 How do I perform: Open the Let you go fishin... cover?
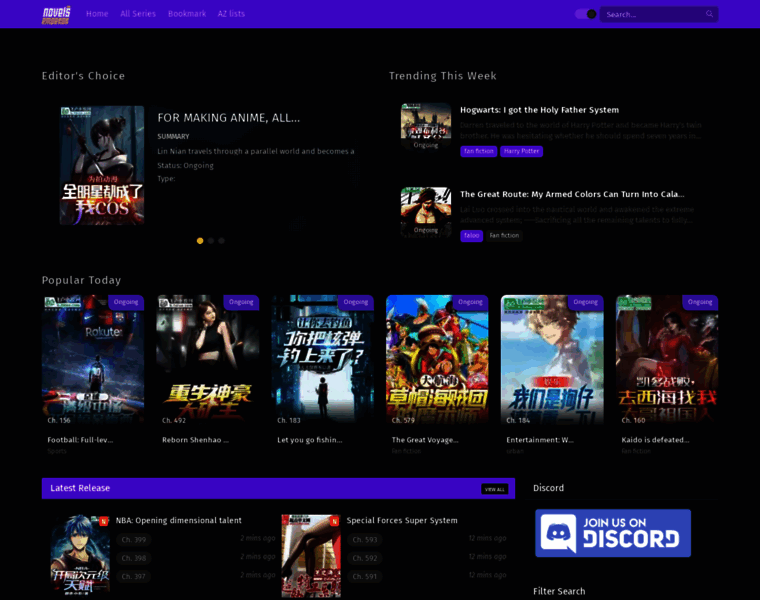pyautogui.click(x=322, y=360)
